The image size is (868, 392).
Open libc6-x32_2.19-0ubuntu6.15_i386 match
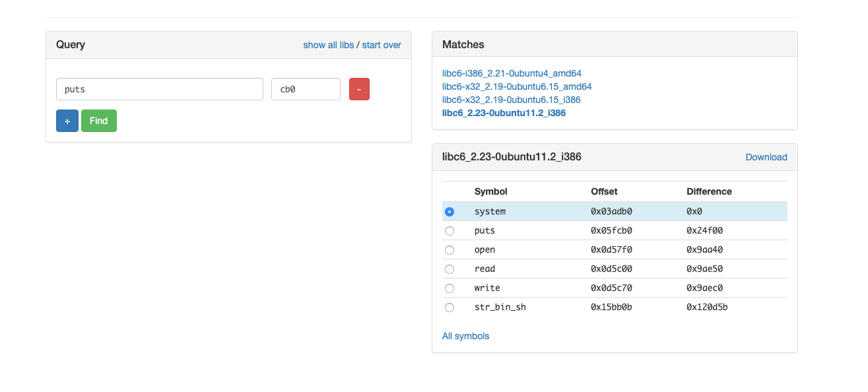click(x=512, y=100)
